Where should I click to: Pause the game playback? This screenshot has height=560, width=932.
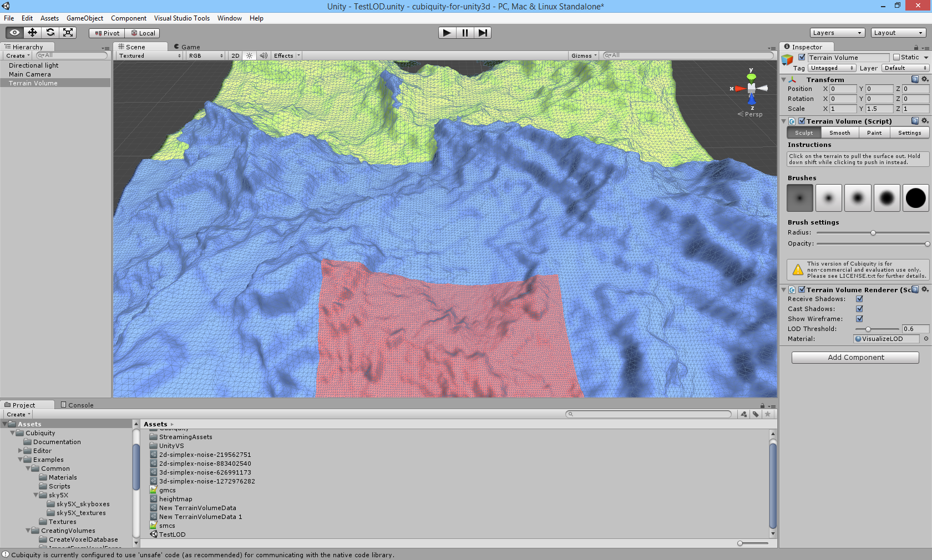tap(465, 33)
